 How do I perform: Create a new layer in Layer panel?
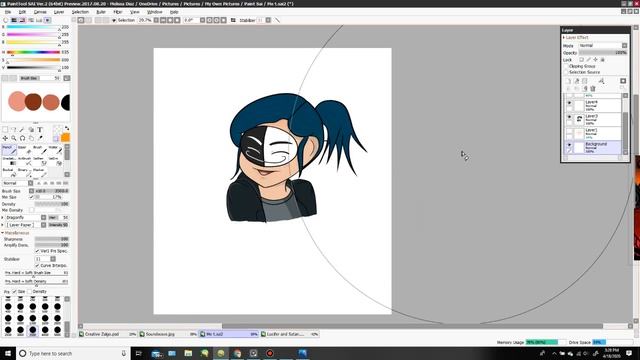click(x=568, y=81)
